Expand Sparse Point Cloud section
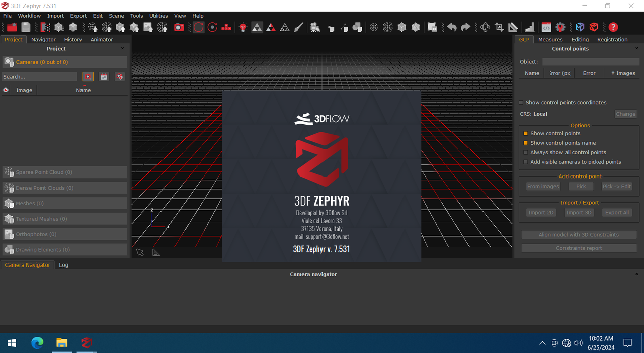This screenshot has height=353, width=644. 65,172
